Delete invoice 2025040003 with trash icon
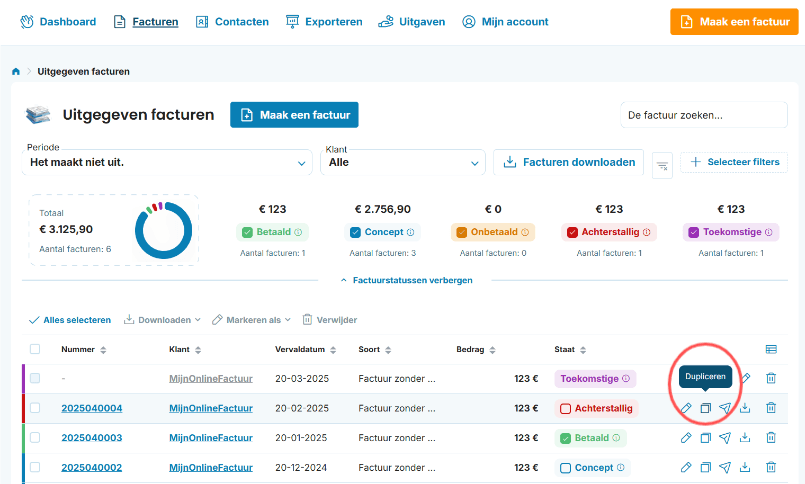 point(771,438)
